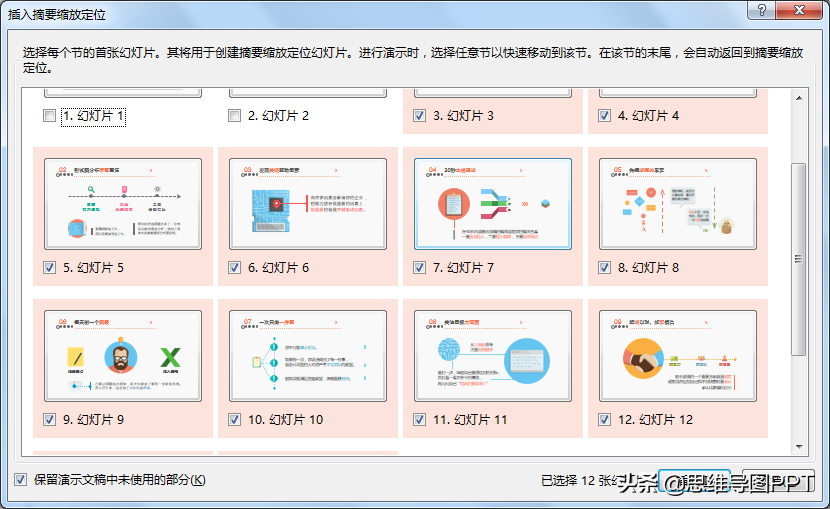The image size is (830, 509).
Task: Click the 8. 幻灯片 8 label
Action: point(648,268)
